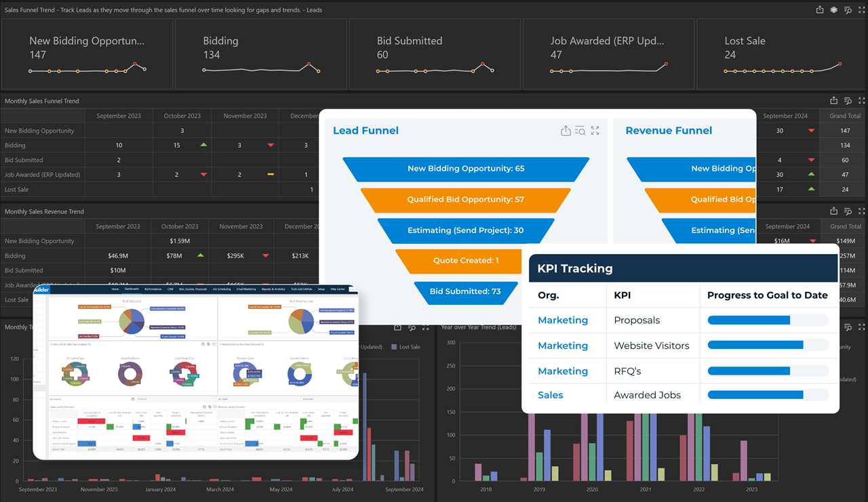
Task: Click the Bidding row label in Funnel Trend table
Action: pos(15,145)
